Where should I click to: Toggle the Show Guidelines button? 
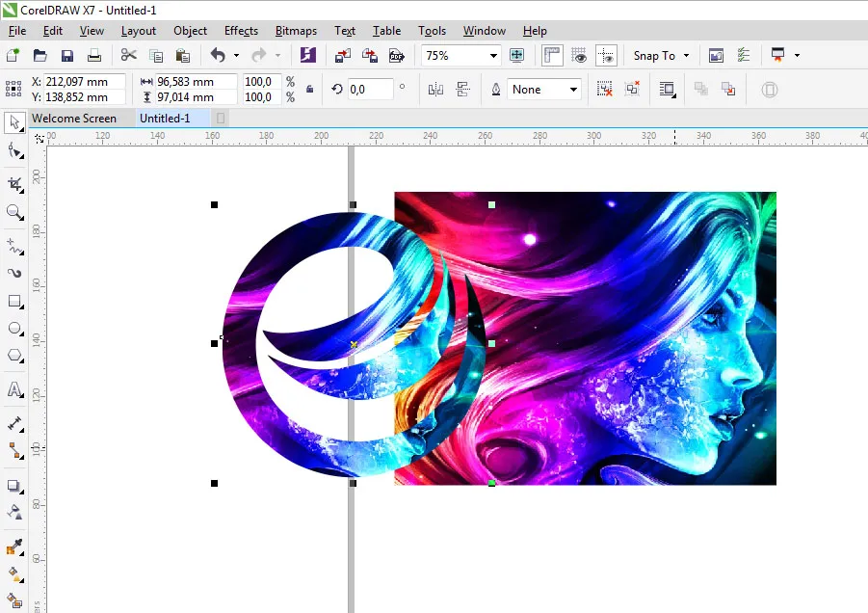[606, 56]
